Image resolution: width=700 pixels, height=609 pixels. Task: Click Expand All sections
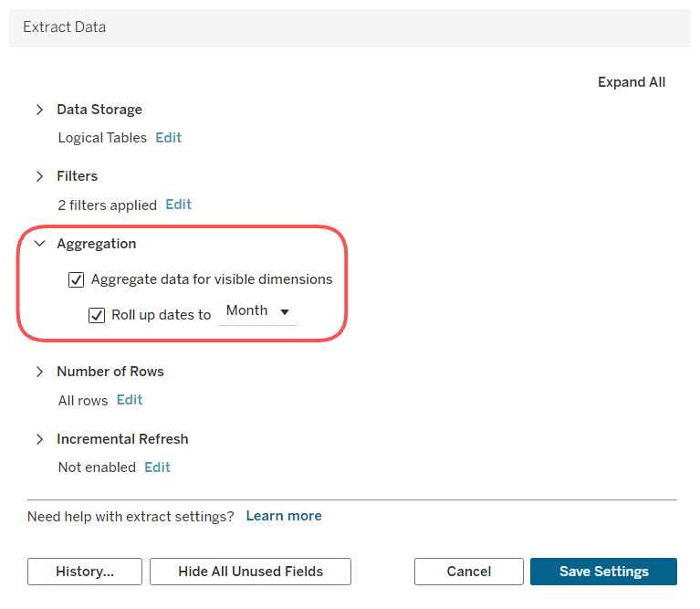632,82
